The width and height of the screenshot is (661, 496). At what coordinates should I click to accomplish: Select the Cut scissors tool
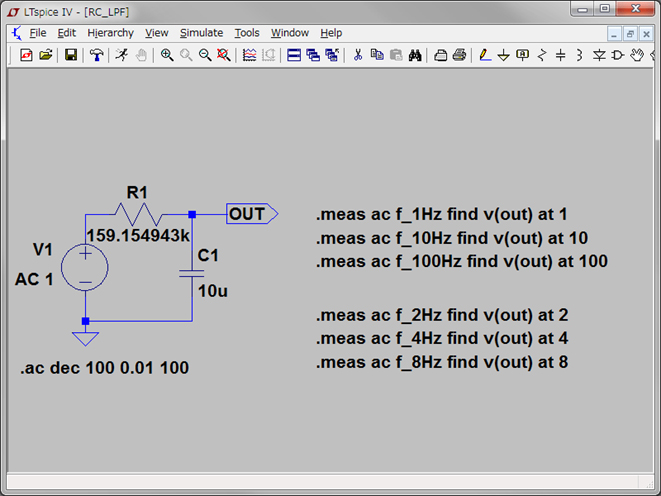click(357, 55)
